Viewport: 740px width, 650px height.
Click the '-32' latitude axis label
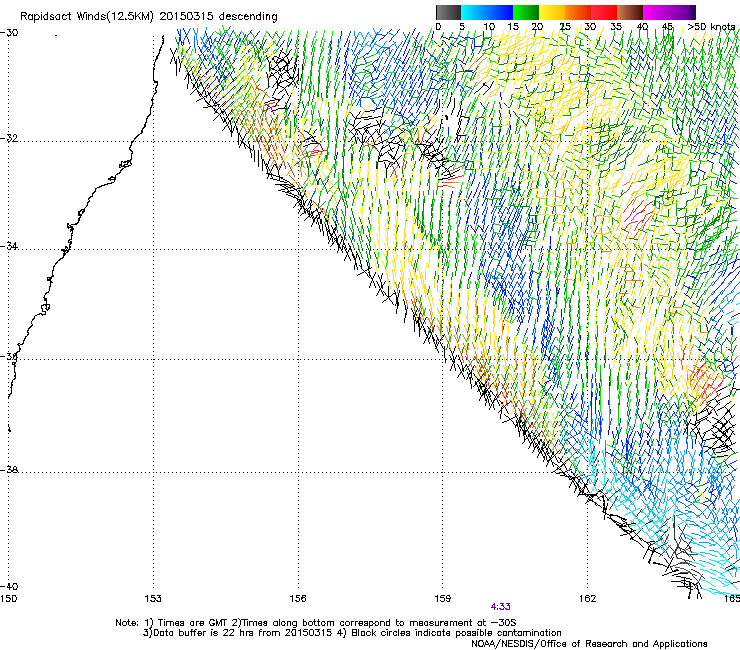tap(9, 138)
